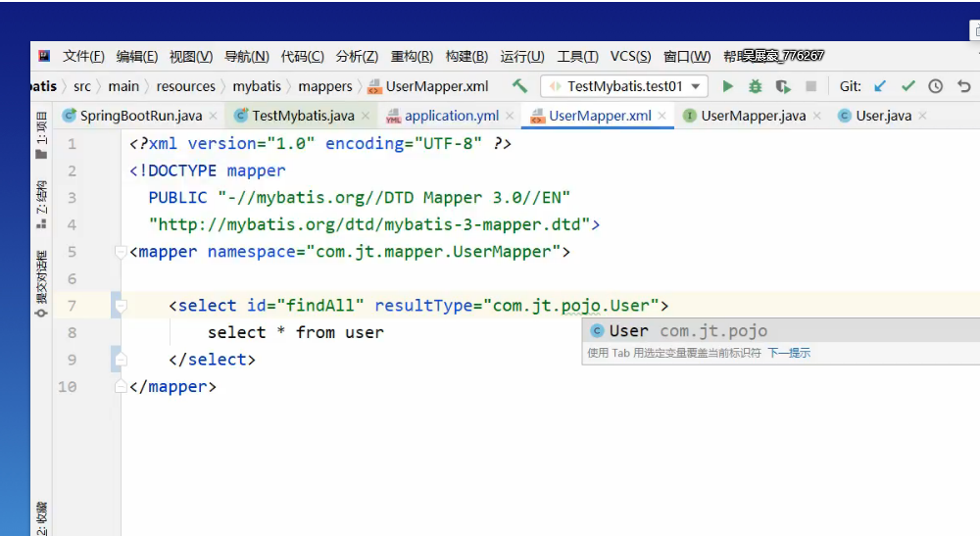Switch to TestMybatis.java tab
Viewport: 980px width, 536px height.
[303, 116]
